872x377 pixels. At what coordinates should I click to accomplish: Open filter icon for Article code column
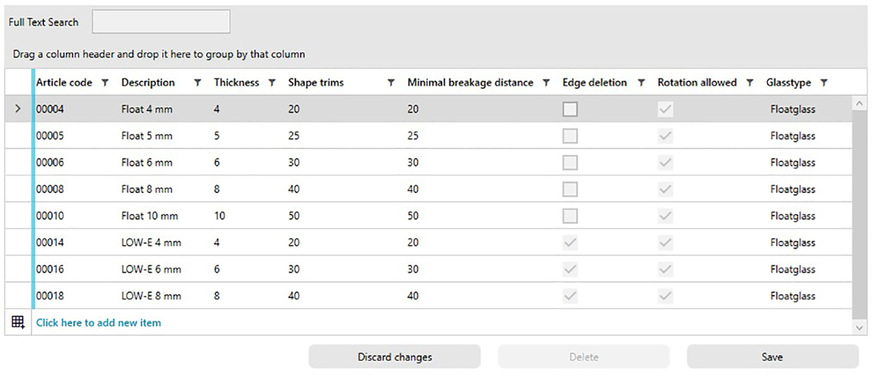click(x=105, y=83)
